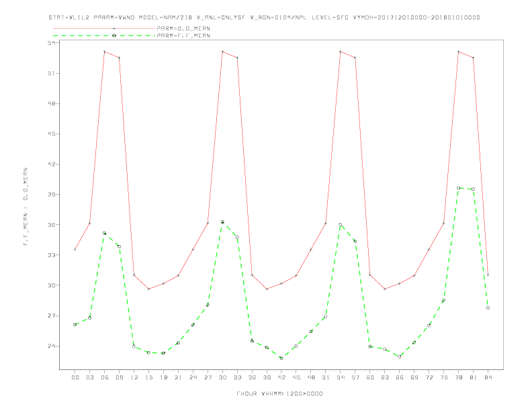
Task: Click the y-axis tick label 51
Action: pyautogui.click(x=52, y=73)
